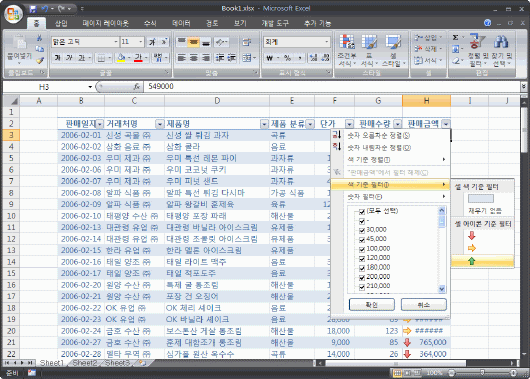Uncheck the 100,000 checkbox
Image resolution: width=530 pixels, height=379 pixels.
(x=362, y=249)
